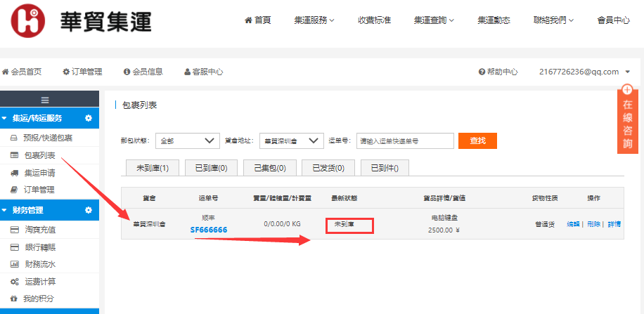Open 会员信息 member info
Screen dimensions: 644x314
pos(143,72)
